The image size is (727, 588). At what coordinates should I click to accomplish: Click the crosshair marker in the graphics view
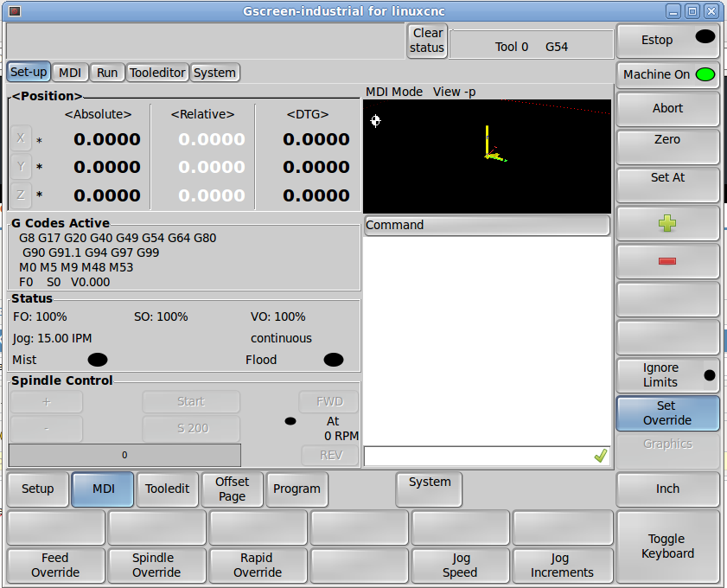[x=375, y=120]
